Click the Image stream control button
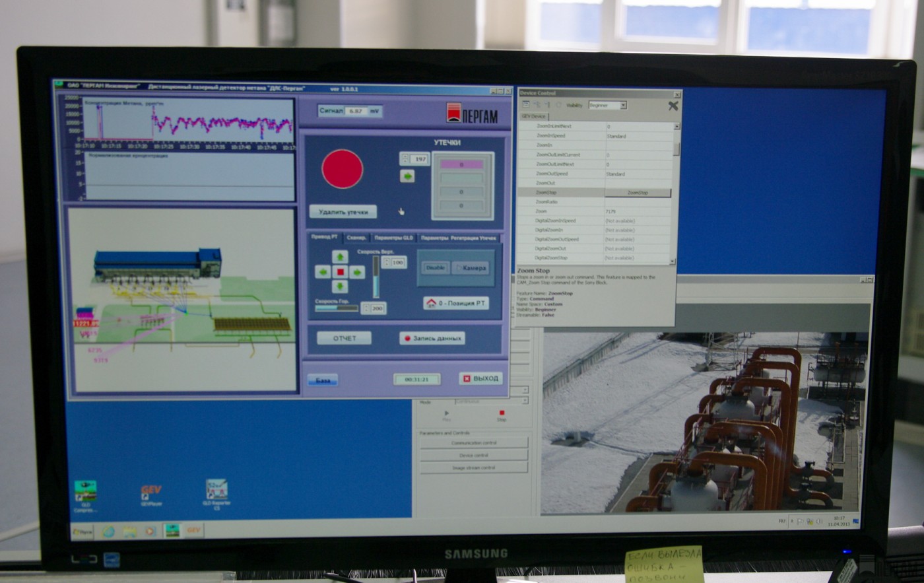 474,467
